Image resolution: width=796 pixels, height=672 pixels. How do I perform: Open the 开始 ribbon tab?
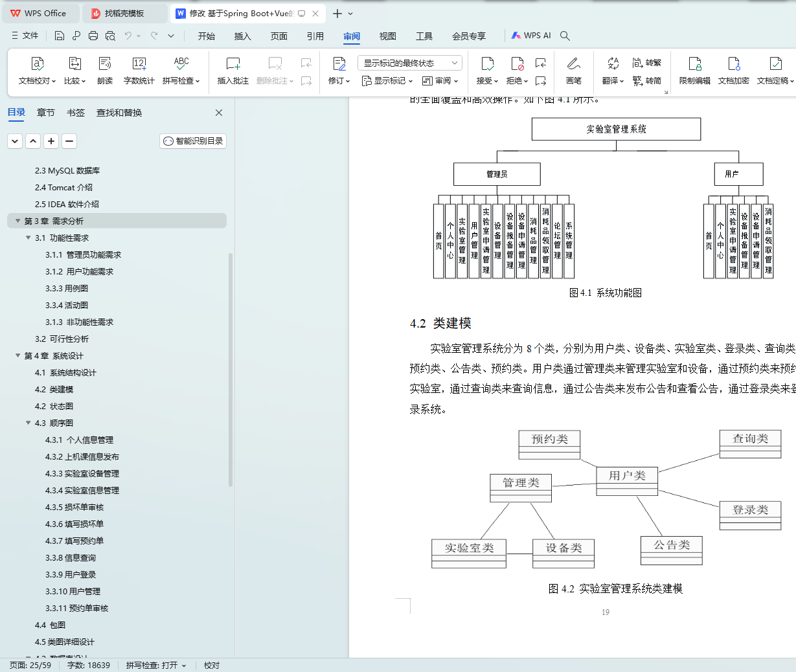(207, 36)
